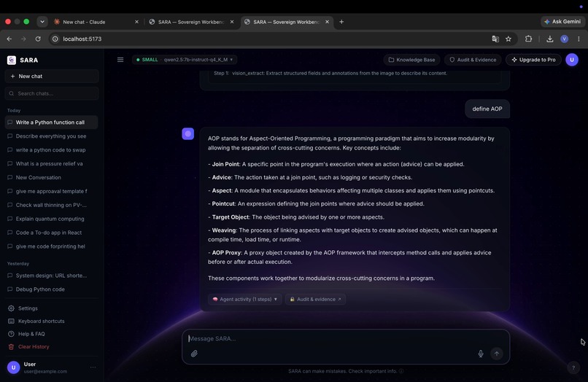Close the middle SARA tab
This screenshot has height=382, width=588.
tap(232, 22)
